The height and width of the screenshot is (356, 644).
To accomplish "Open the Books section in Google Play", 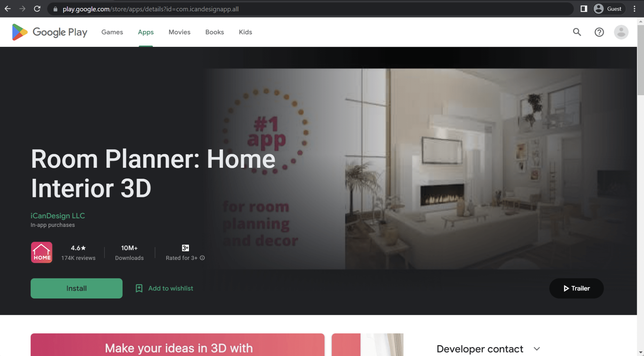I will [x=214, y=32].
